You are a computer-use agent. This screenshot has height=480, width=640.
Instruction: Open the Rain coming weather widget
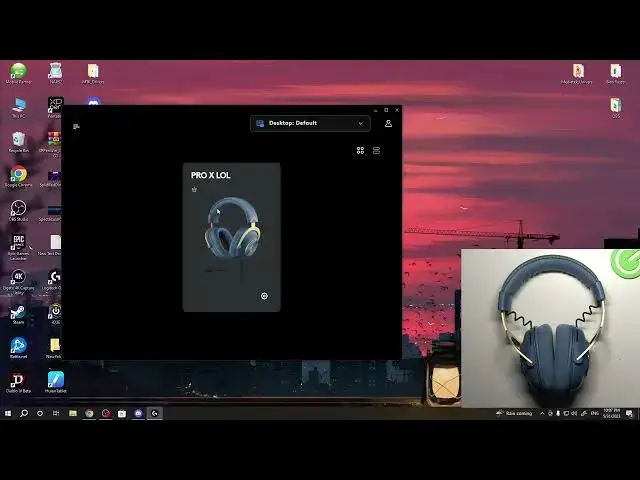tap(514, 413)
